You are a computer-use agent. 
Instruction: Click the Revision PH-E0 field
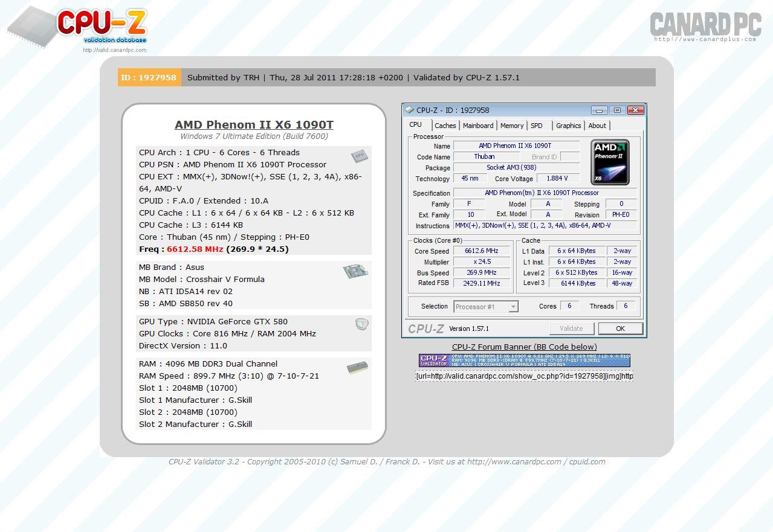click(x=621, y=215)
